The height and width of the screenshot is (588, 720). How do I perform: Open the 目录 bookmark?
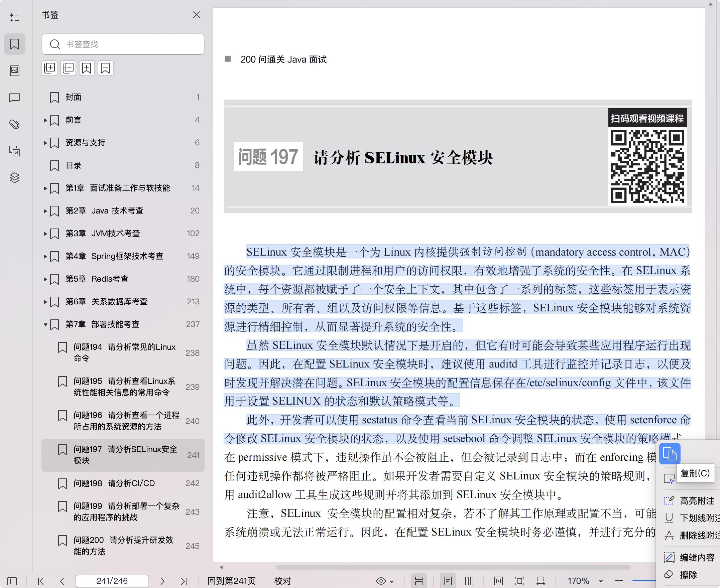click(123, 165)
